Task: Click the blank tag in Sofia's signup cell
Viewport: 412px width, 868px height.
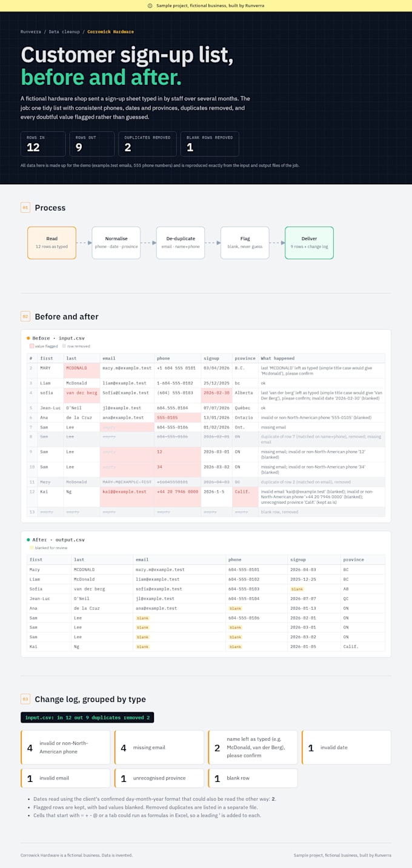Action: click(x=297, y=589)
